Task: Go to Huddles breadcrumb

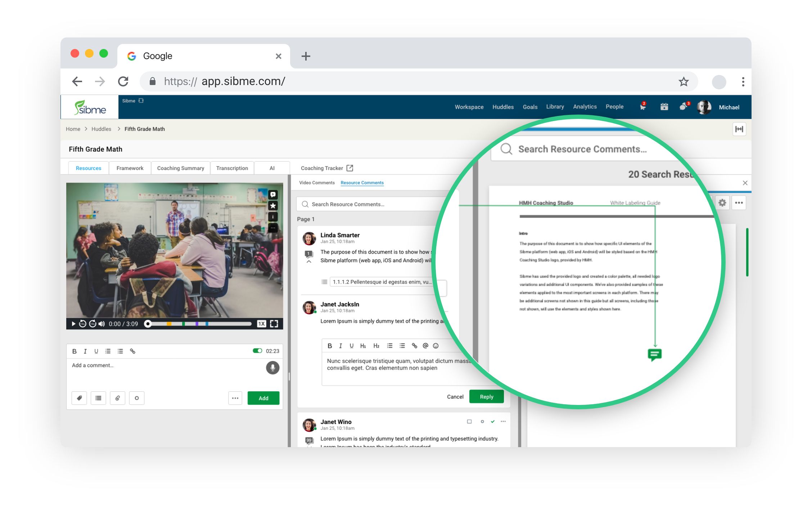Action: tap(101, 129)
